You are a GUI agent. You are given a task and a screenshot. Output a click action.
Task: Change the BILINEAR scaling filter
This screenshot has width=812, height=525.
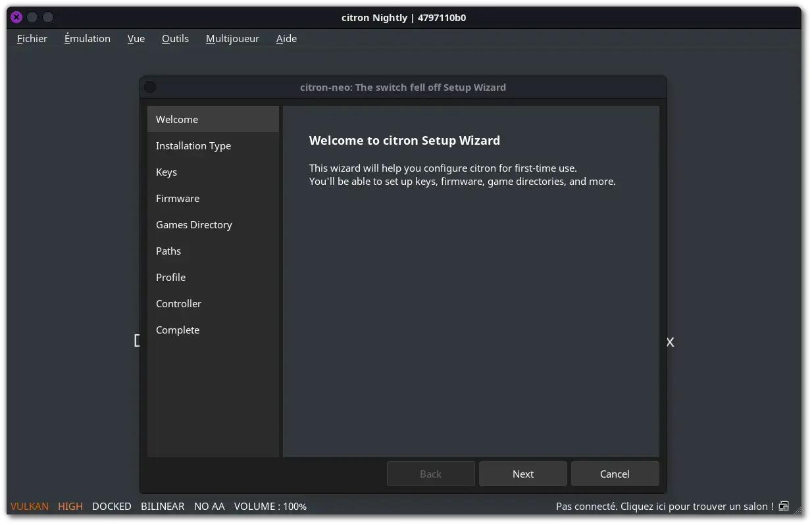(163, 506)
